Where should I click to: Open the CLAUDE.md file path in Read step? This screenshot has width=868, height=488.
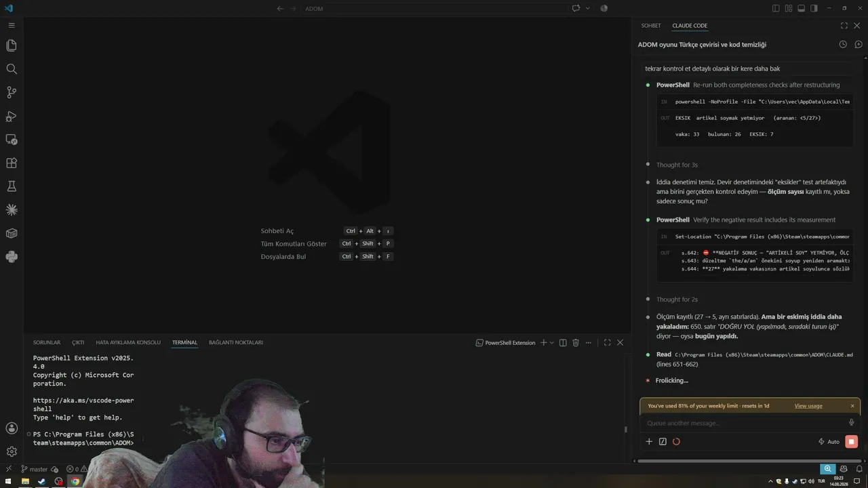click(764, 354)
